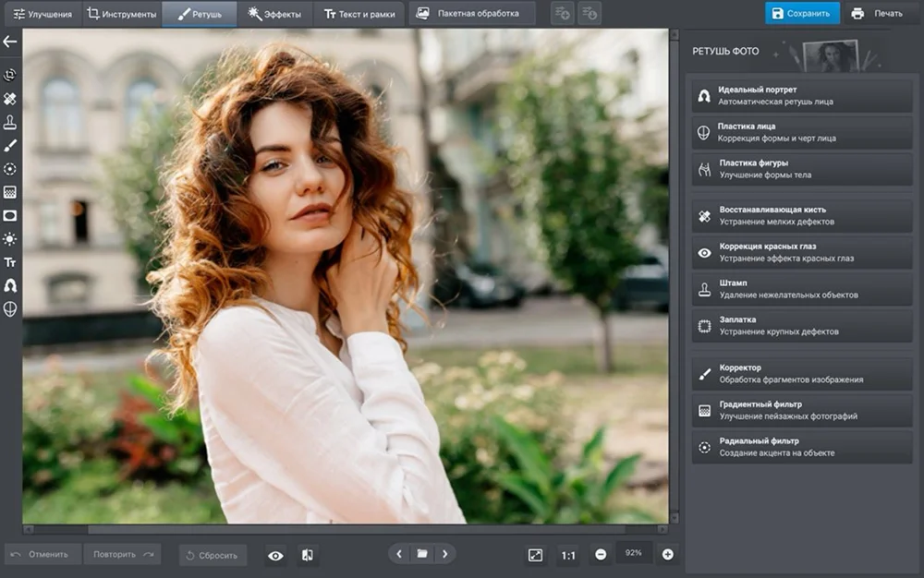
Task: Switch to the Эффекты tab
Action: point(275,14)
